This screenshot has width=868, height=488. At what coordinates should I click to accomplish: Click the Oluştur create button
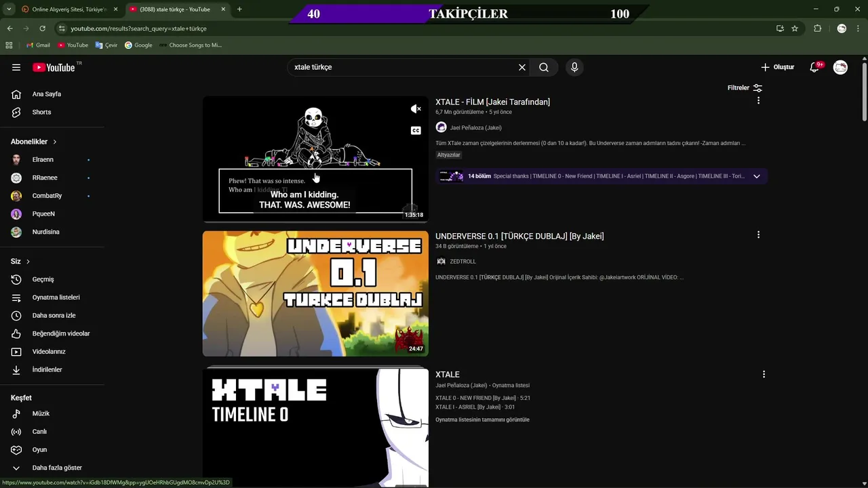(x=777, y=67)
